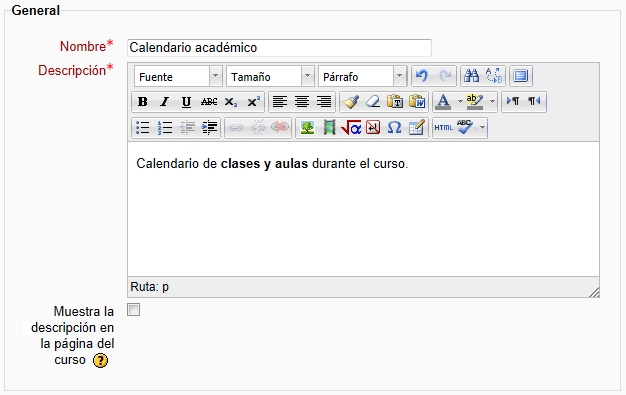
Task: Click the Ruta: p path element
Action: (x=165, y=287)
